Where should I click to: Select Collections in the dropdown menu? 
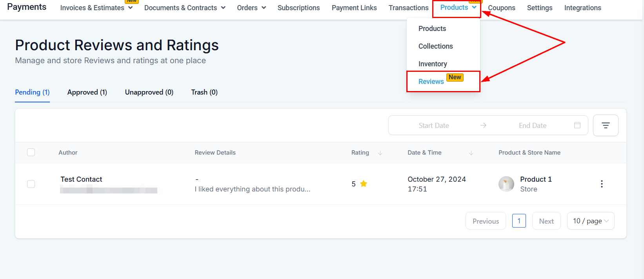[435, 46]
